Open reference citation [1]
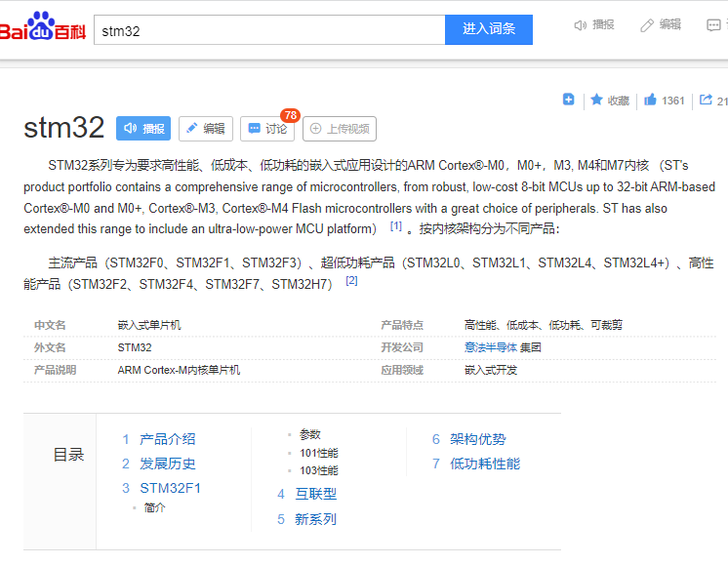 coord(395,226)
